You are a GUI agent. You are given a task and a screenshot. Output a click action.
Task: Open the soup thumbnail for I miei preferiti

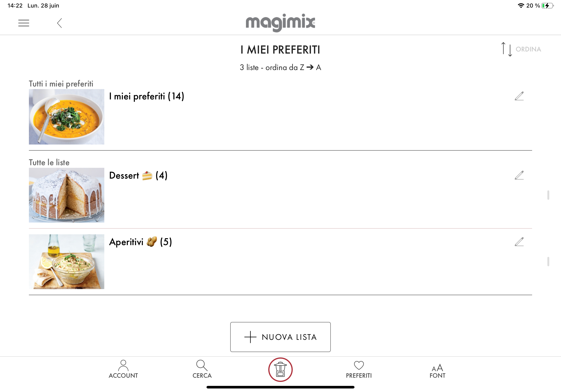66,117
